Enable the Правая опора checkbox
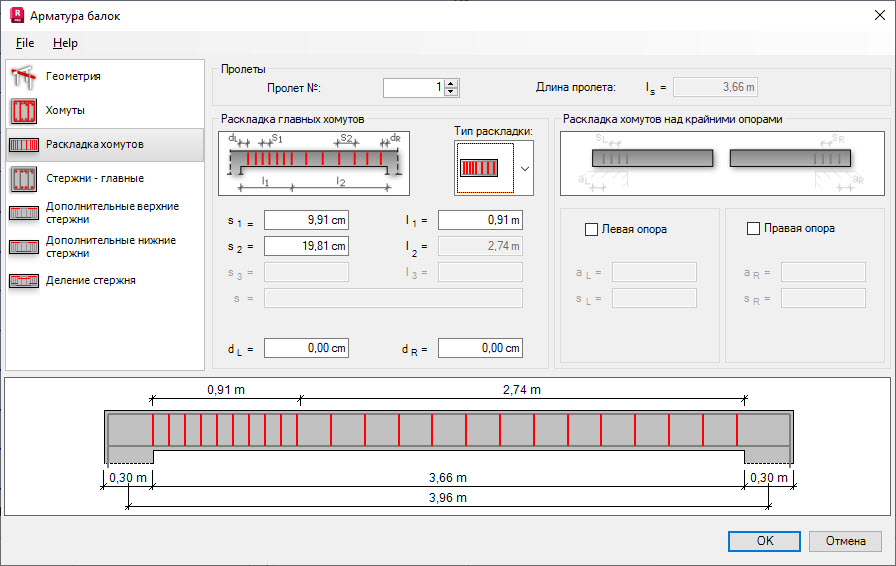This screenshot has width=896, height=566. [753, 228]
